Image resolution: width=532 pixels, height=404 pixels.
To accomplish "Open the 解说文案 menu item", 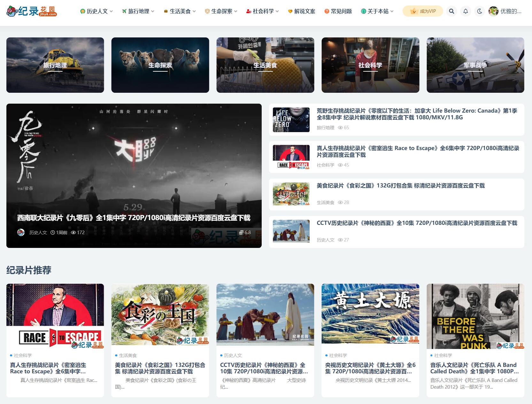I will point(301,11).
